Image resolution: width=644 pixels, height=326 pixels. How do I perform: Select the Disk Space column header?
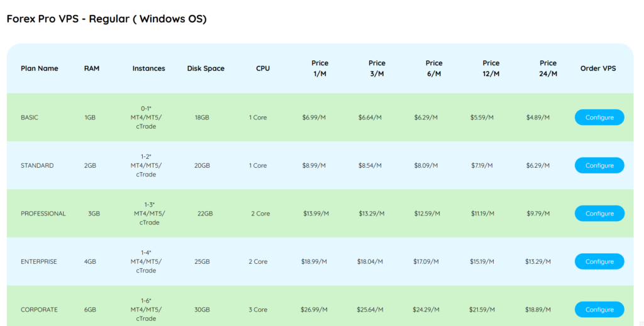pyautogui.click(x=206, y=68)
